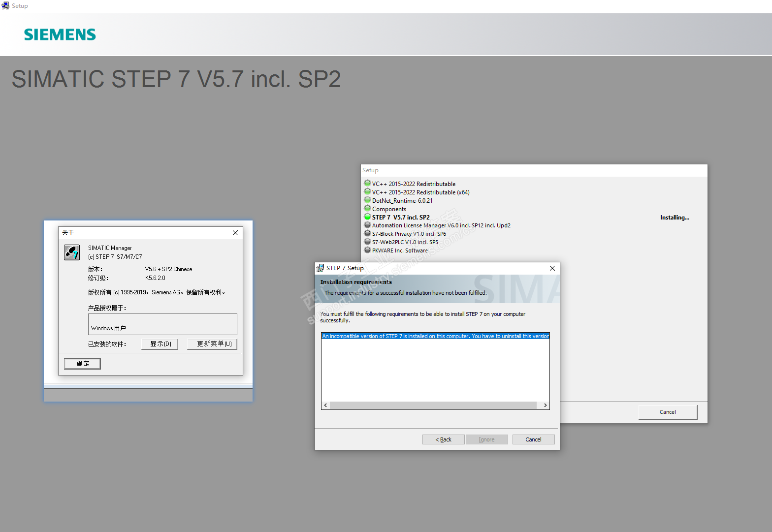This screenshot has height=532, width=772.
Task: Click status dot for DotNet_Runtime-6.0.21
Action: click(x=367, y=200)
